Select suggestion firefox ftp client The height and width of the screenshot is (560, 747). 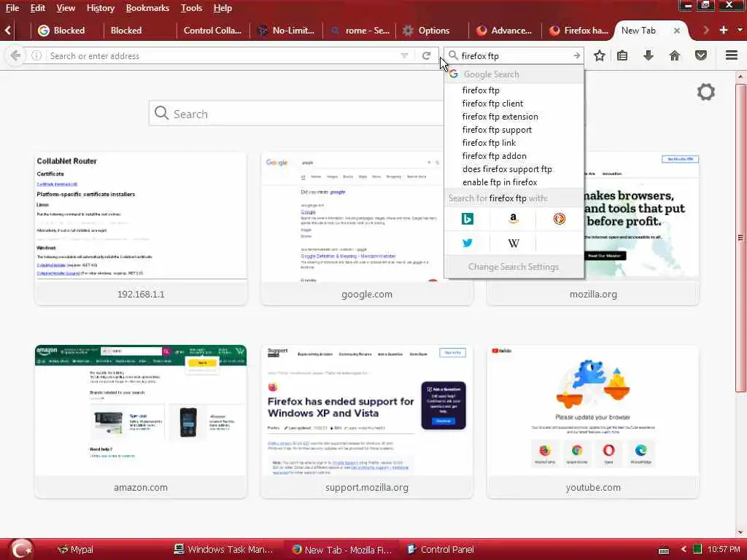pyautogui.click(x=514, y=104)
